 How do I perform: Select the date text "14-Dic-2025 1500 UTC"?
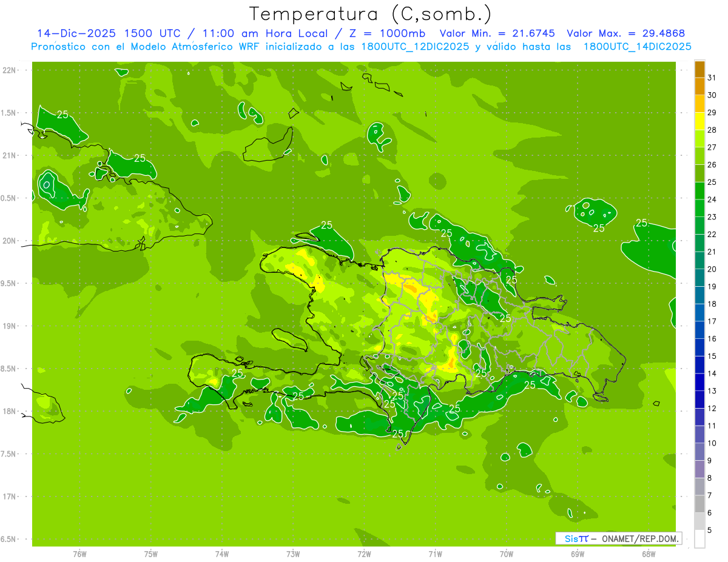tap(109, 33)
